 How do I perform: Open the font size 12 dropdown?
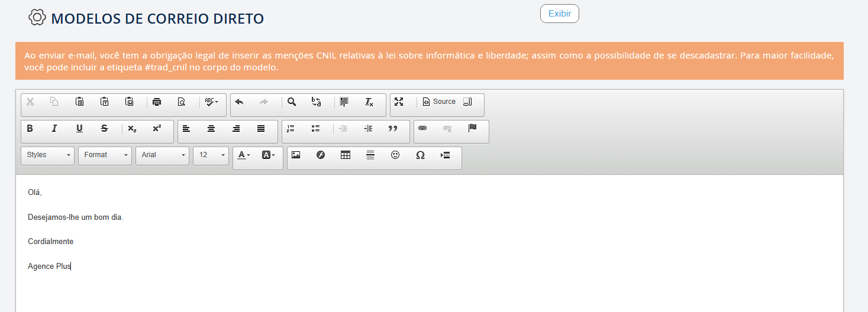211,155
